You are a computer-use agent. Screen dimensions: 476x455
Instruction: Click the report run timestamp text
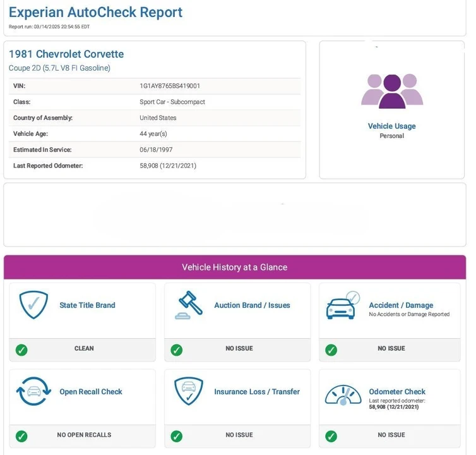pyautogui.click(x=49, y=27)
